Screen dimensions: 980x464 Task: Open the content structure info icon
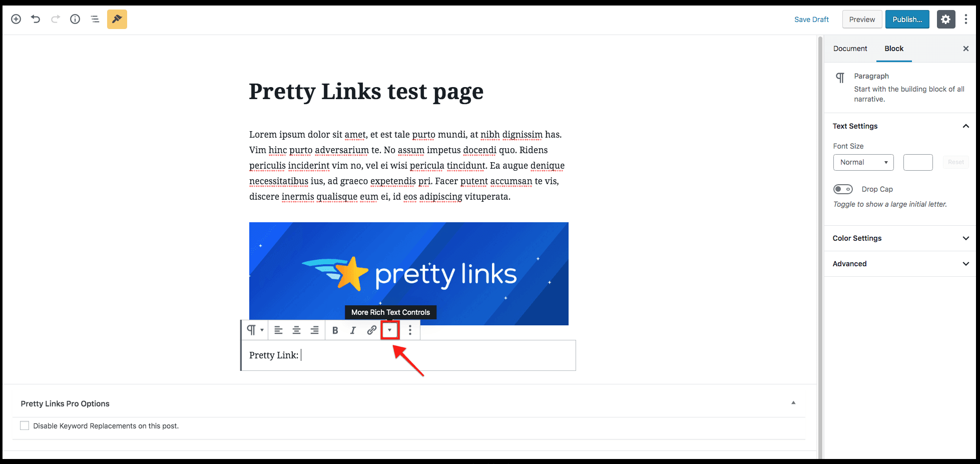click(75, 19)
